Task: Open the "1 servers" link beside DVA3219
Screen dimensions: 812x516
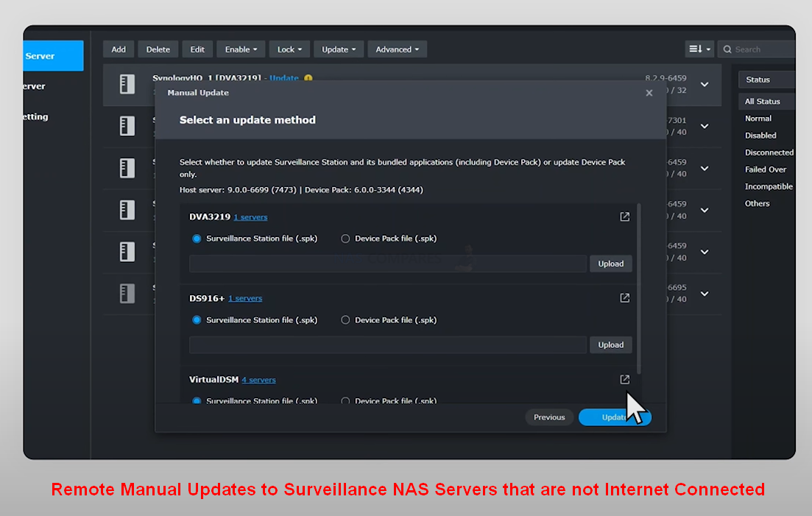Action: (250, 217)
